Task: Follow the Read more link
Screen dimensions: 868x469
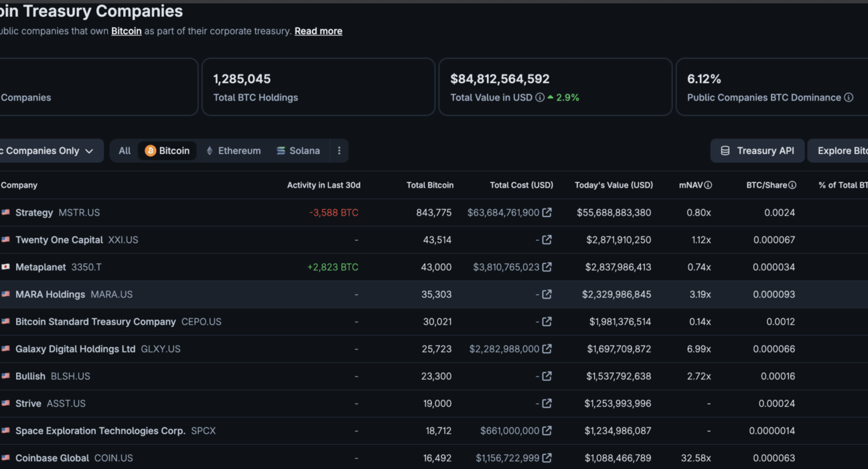Action: tap(318, 31)
